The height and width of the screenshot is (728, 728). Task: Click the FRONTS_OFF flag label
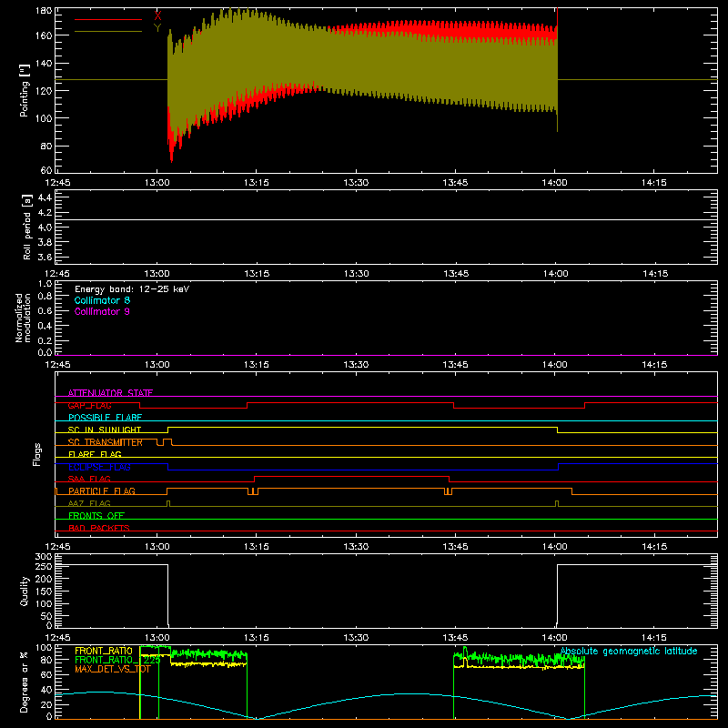click(96, 516)
